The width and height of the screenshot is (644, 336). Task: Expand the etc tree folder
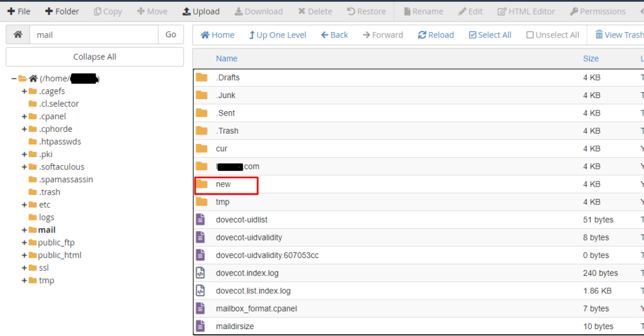pos(25,205)
